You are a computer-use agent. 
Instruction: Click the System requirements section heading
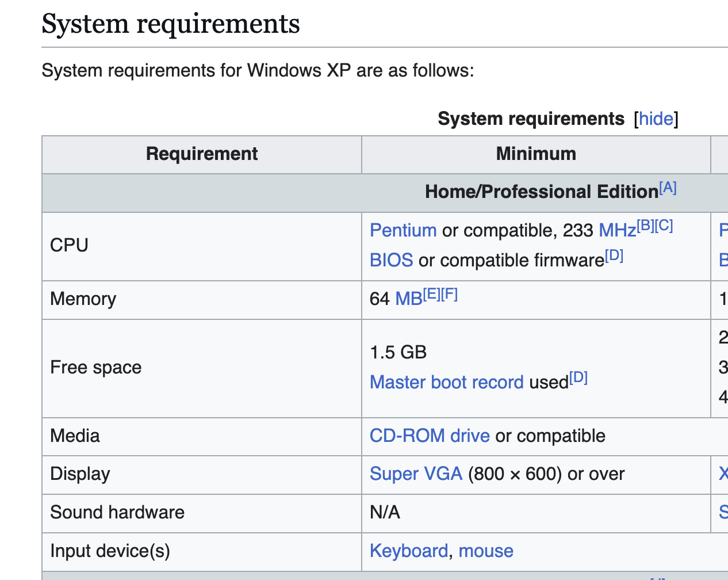pyautogui.click(x=171, y=24)
